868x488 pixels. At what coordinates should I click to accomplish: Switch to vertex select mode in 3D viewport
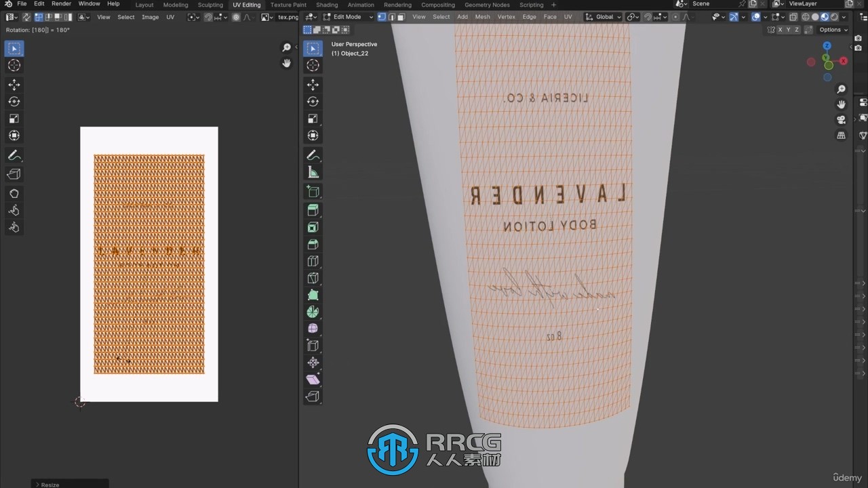(x=382, y=17)
